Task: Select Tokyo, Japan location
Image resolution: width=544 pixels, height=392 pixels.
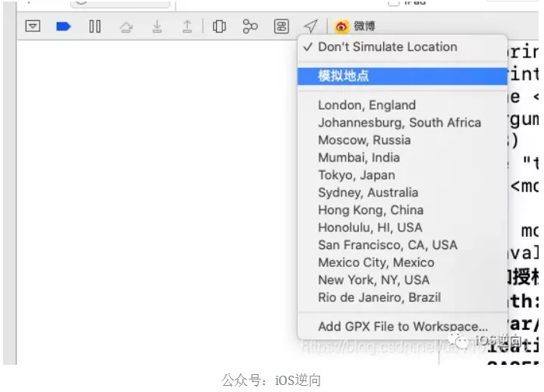Action: tap(403, 175)
